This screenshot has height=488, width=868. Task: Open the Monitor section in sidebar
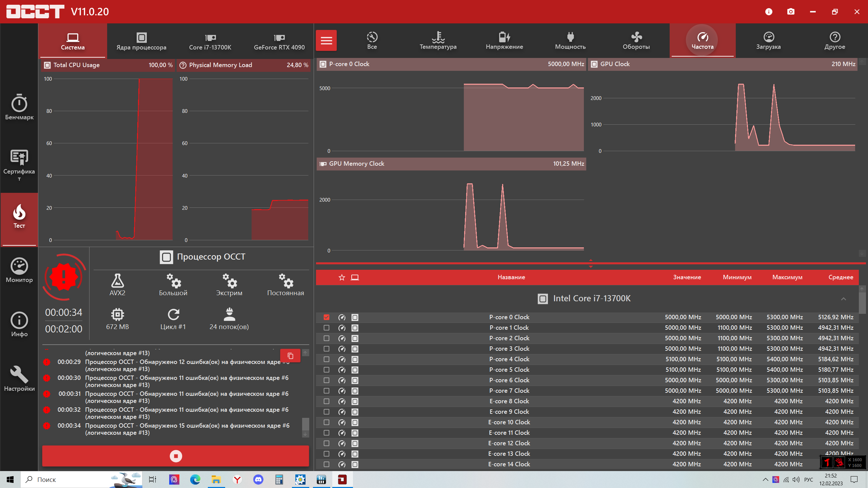tap(19, 270)
